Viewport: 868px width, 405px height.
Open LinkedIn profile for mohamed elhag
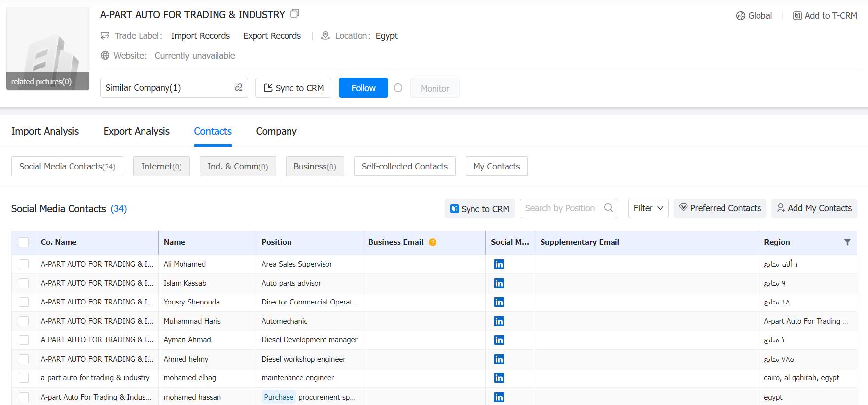(x=499, y=378)
